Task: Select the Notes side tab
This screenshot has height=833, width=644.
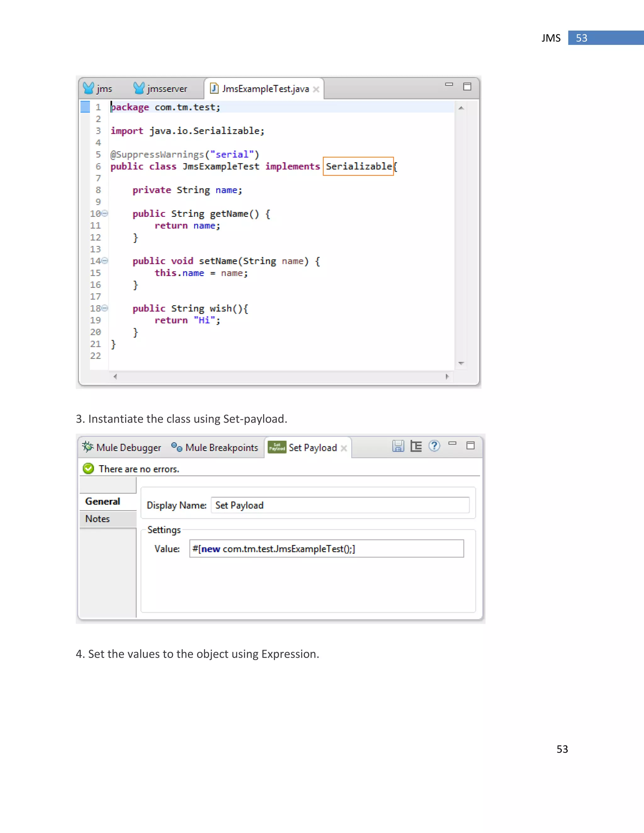Action: tap(108, 519)
